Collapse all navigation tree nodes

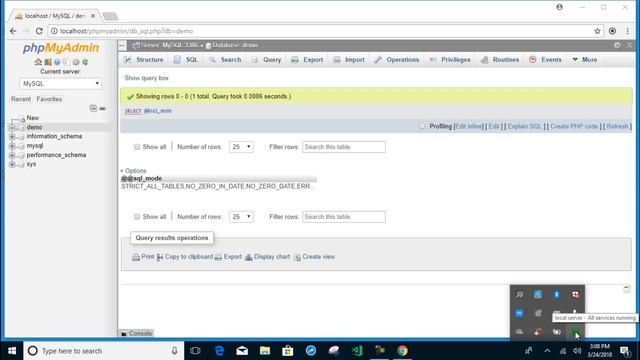(93, 108)
